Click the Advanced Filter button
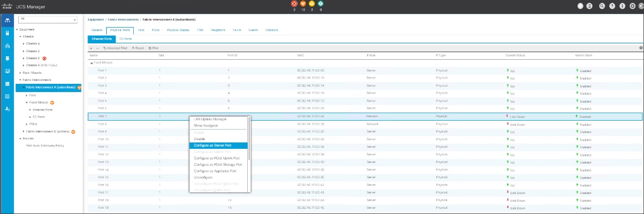Viewport: 644px width, 214px height. pos(115,49)
